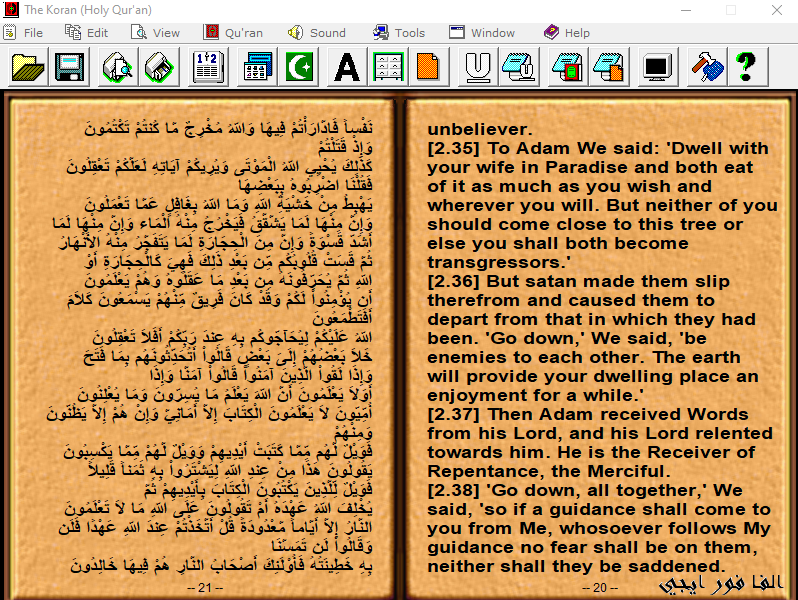798x600 pixels.
Task: Click the numbered page '1 2' icon
Action: pos(208,67)
